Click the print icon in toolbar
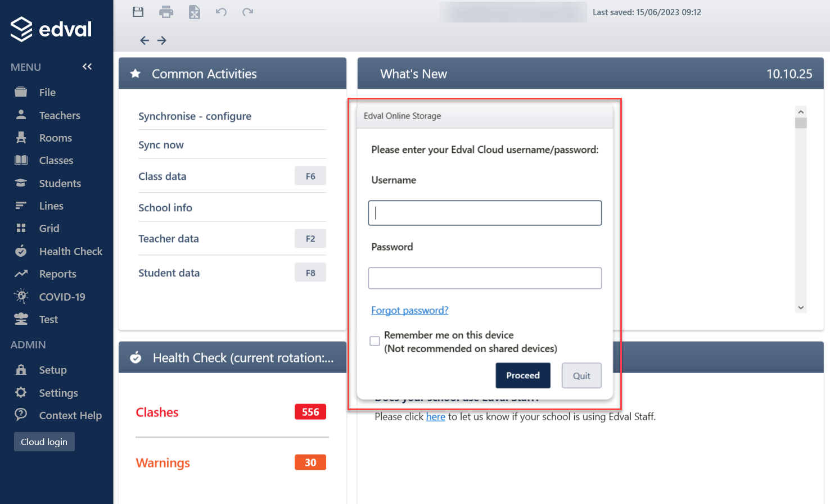Image resolution: width=830 pixels, height=504 pixels. pos(166,12)
